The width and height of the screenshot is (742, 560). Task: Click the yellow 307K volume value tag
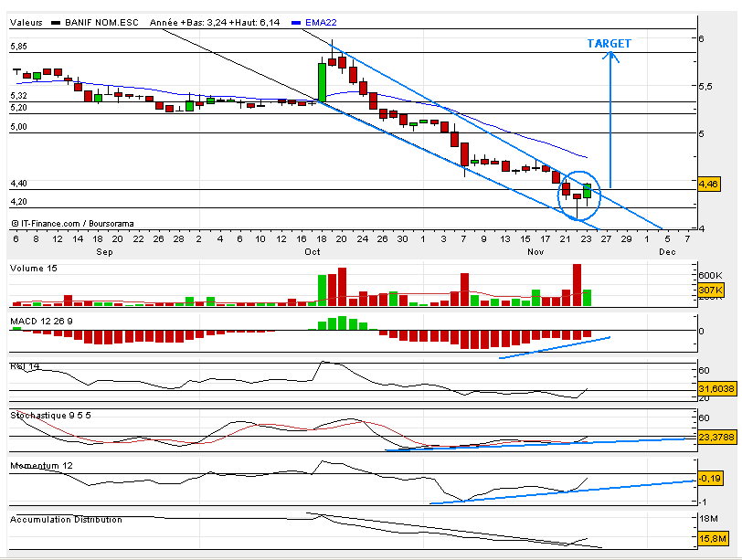[710, 290]
